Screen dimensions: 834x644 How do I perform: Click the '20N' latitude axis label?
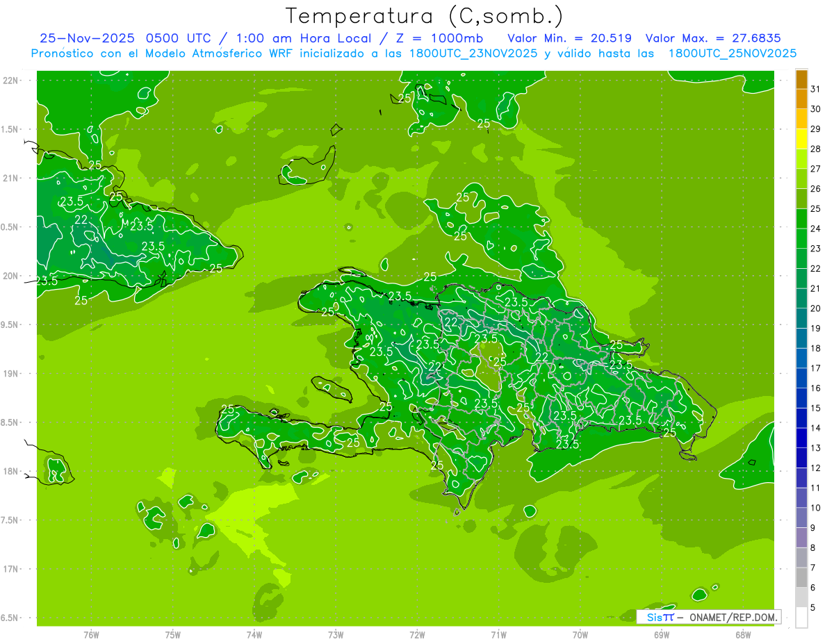pos(10,276)
